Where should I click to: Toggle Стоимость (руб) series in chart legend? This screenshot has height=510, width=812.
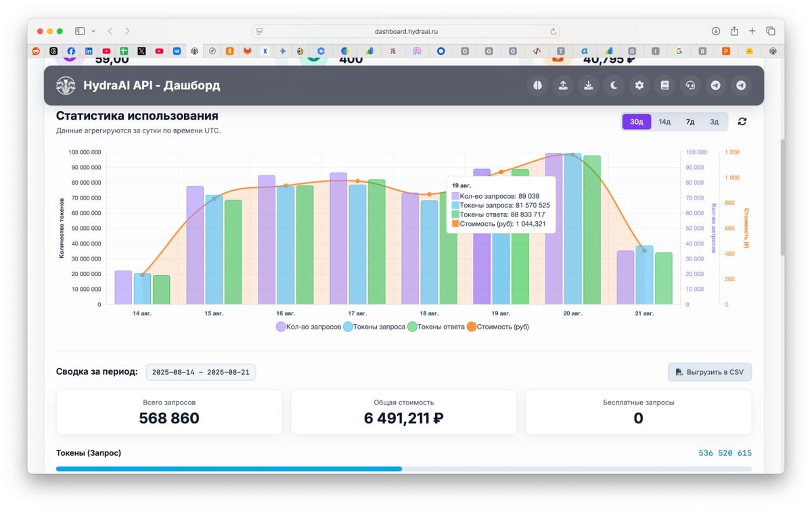[497, 327]
